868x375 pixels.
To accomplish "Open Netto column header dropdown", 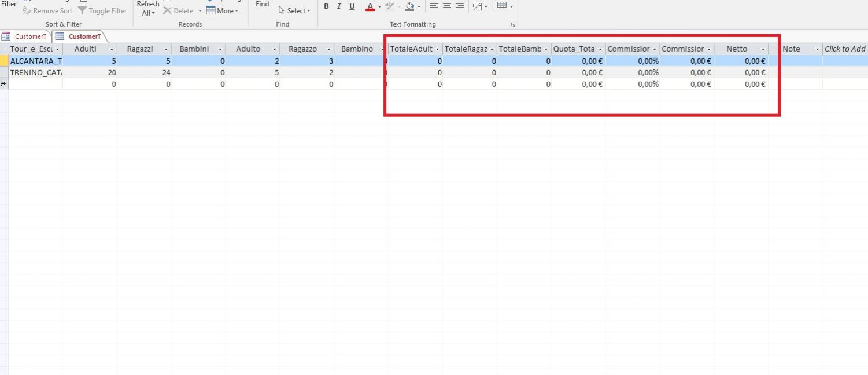I will point(763,49).
